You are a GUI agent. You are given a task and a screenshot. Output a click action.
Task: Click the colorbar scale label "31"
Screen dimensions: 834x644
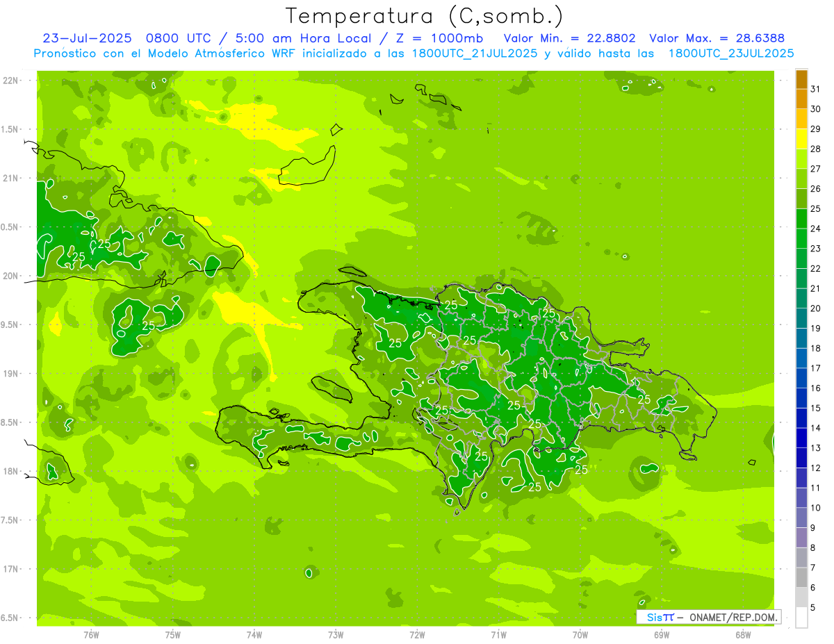[x=816, y=89]
